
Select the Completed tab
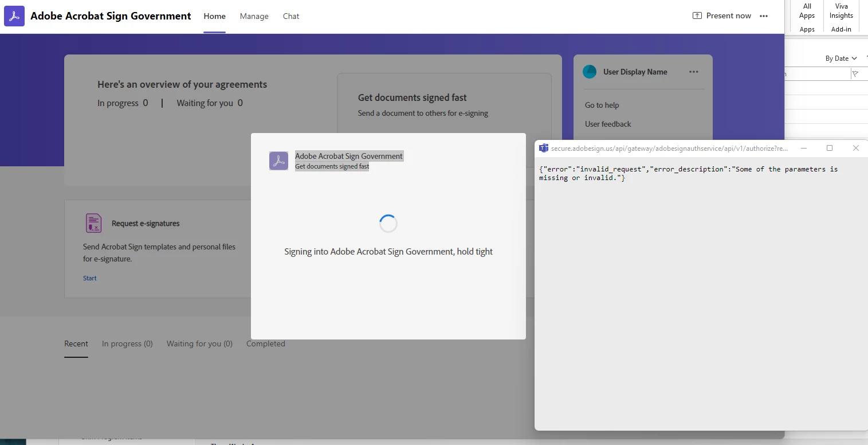pos(266,343)
